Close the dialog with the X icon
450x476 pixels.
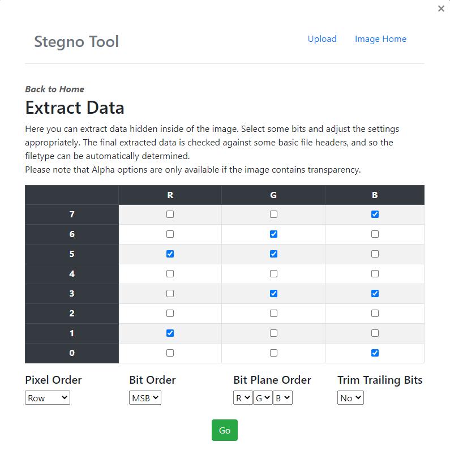click(441, 9)
